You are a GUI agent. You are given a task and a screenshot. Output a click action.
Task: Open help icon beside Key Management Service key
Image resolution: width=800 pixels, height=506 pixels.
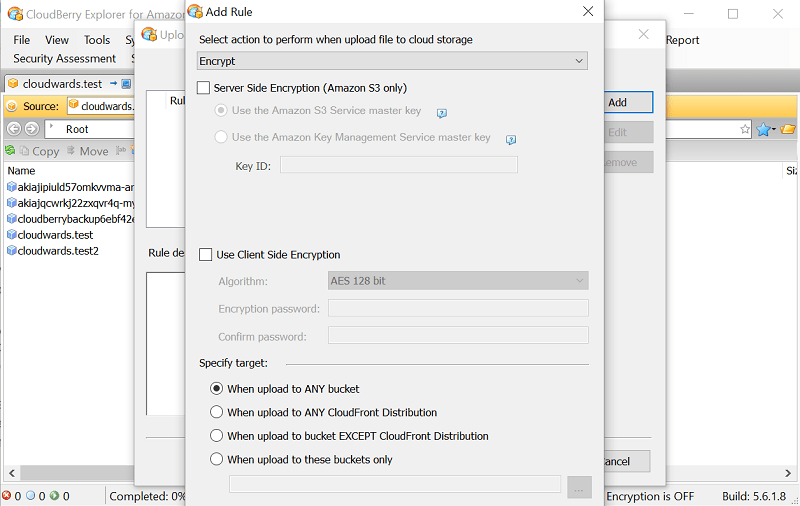click(x=511, y=139)
